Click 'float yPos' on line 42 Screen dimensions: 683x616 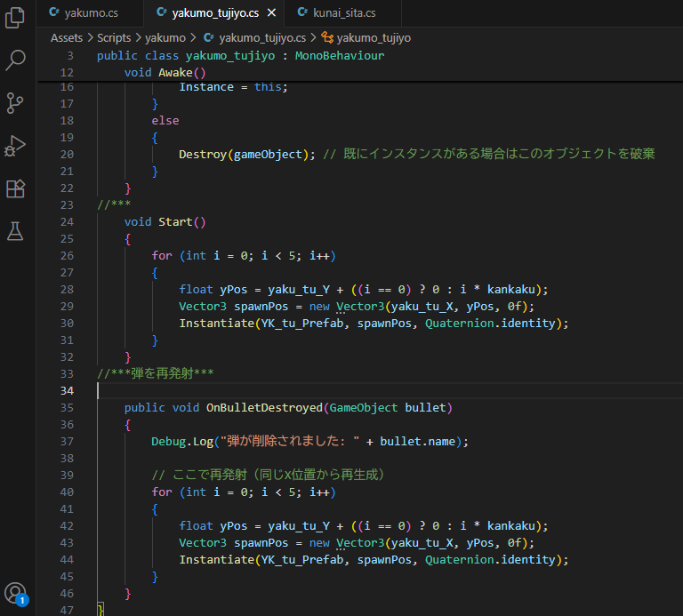pyautogui.click(x=213, y=526)
